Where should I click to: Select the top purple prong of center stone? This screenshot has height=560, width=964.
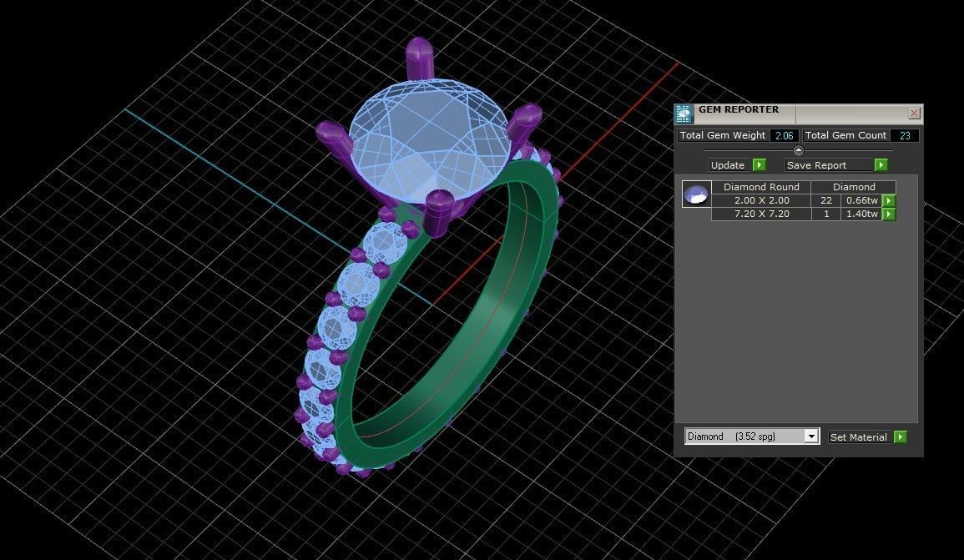point(419,57)
